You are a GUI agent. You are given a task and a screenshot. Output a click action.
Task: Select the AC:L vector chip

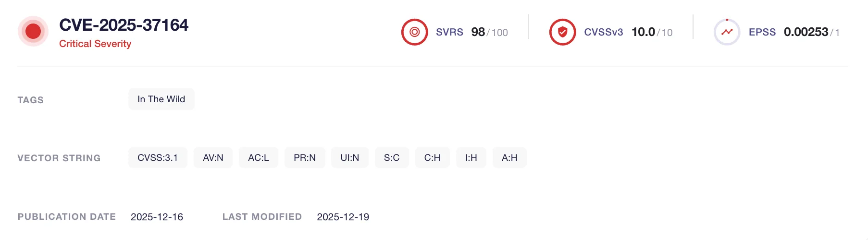pyautogui.click(x=259, y=157)
